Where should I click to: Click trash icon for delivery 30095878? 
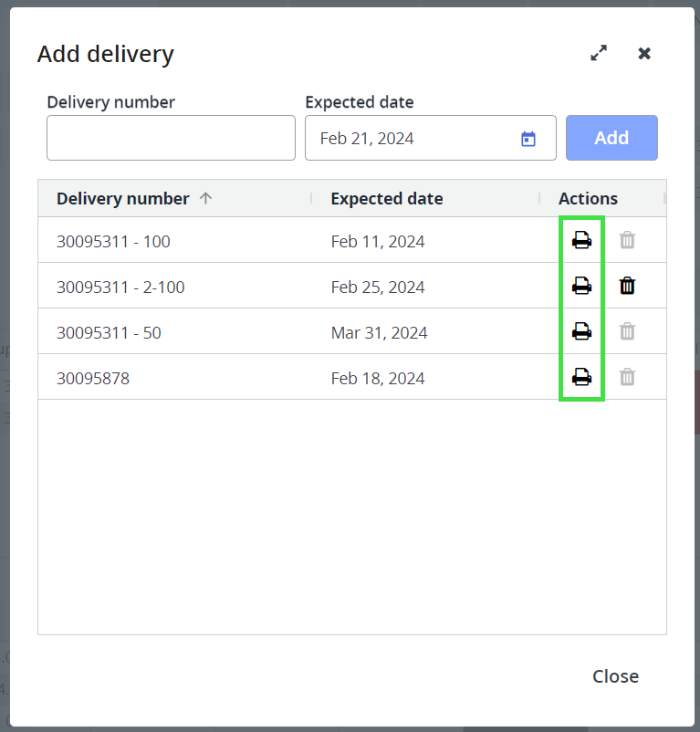coord(627,377)
